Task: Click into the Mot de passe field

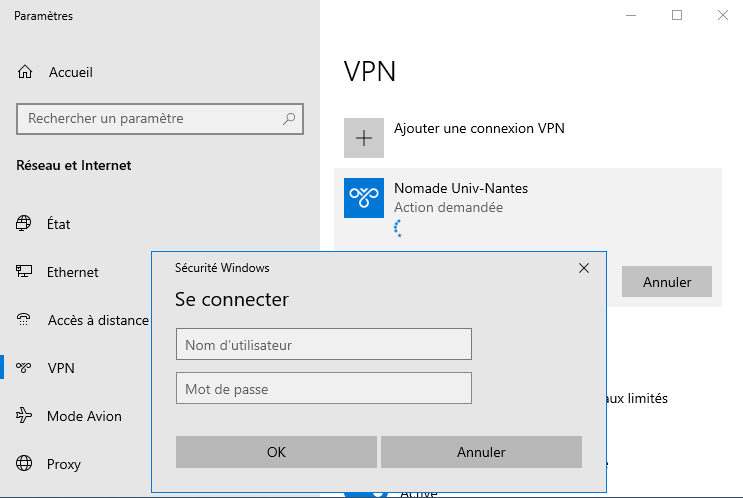Action: (x=323, y=388)
